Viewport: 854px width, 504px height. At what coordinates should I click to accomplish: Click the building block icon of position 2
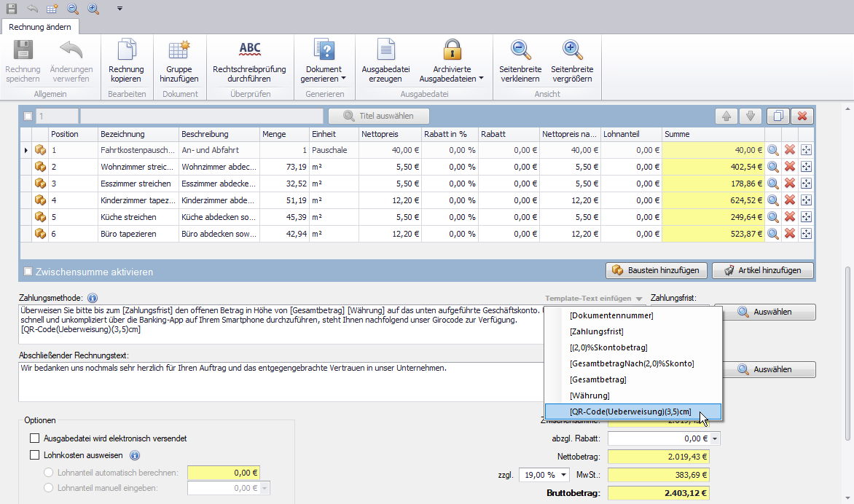click(40, 167)
